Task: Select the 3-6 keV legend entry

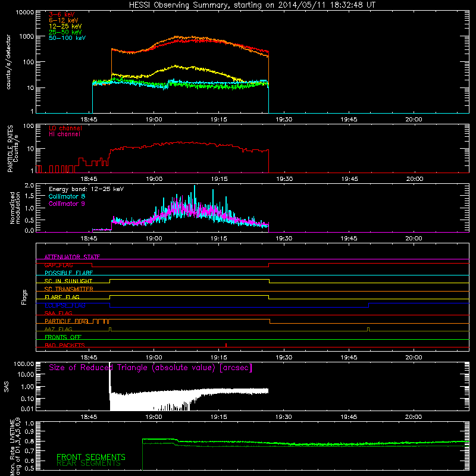Action: [x=62, y=14]
